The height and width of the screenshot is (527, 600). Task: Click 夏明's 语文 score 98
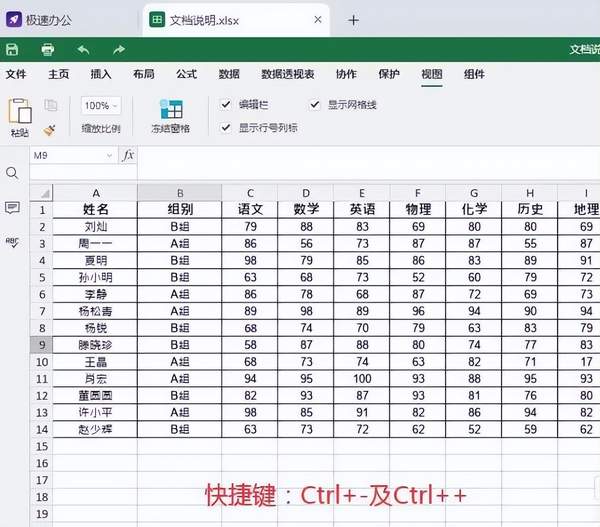pyautogui.click(x=250, y=260)
